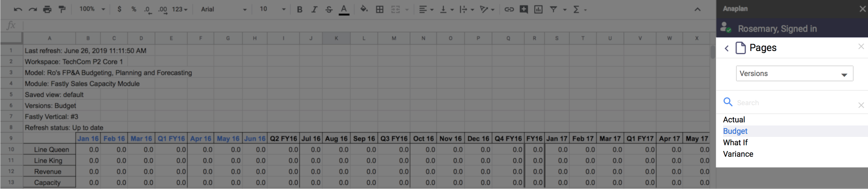Go back using Pages chevron arrow

tap(727, 48)
